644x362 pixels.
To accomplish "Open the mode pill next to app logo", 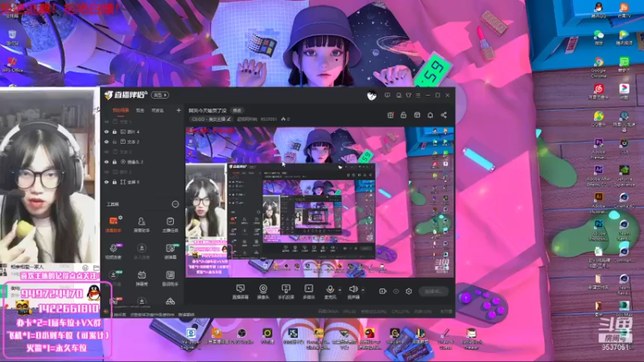I will tap(159, 95).
